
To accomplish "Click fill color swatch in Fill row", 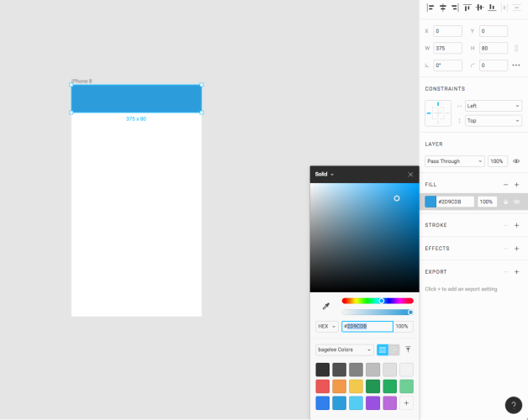I will (x=430, y=202).
